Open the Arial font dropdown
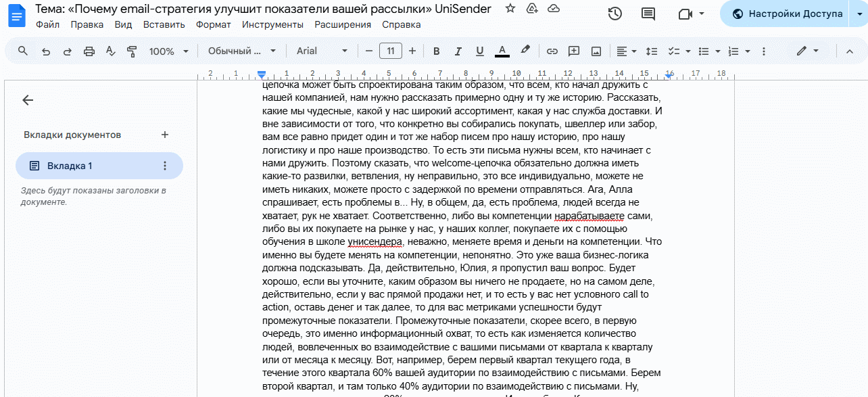The image size is (868, 397). 322,51
